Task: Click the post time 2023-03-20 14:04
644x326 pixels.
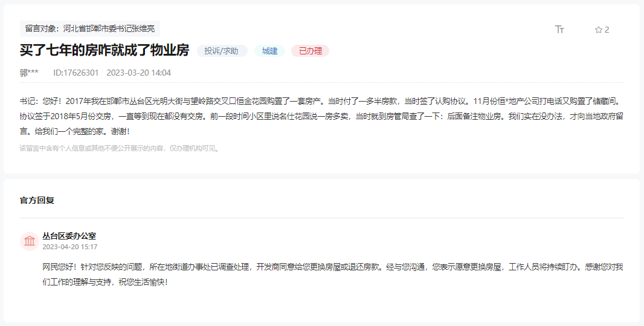Action: coord(139,73)
